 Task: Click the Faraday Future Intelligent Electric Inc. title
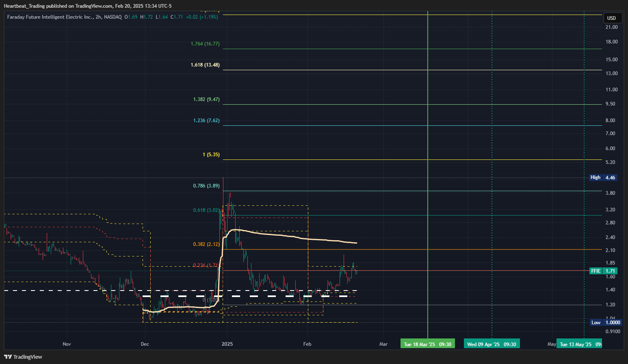pos(50,17)
